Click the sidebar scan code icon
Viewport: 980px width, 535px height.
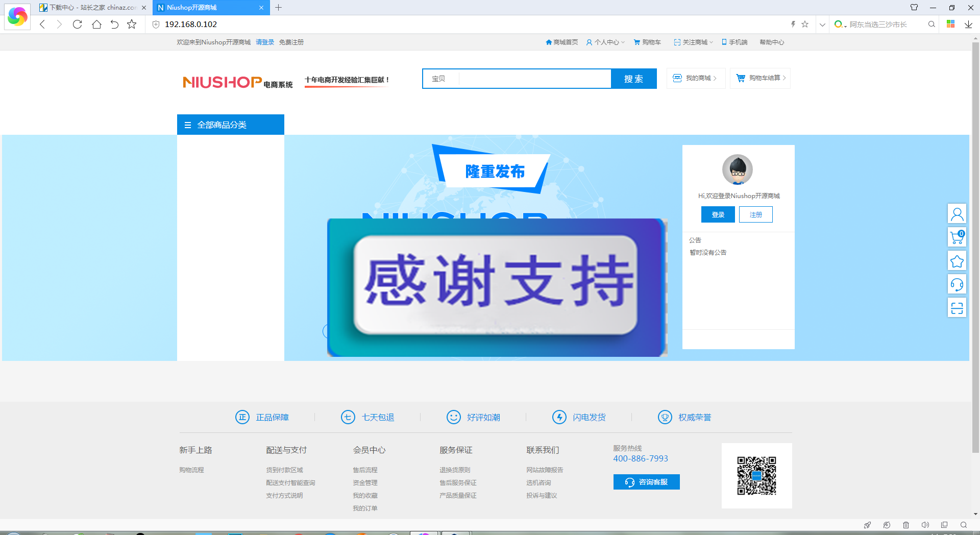957,308
